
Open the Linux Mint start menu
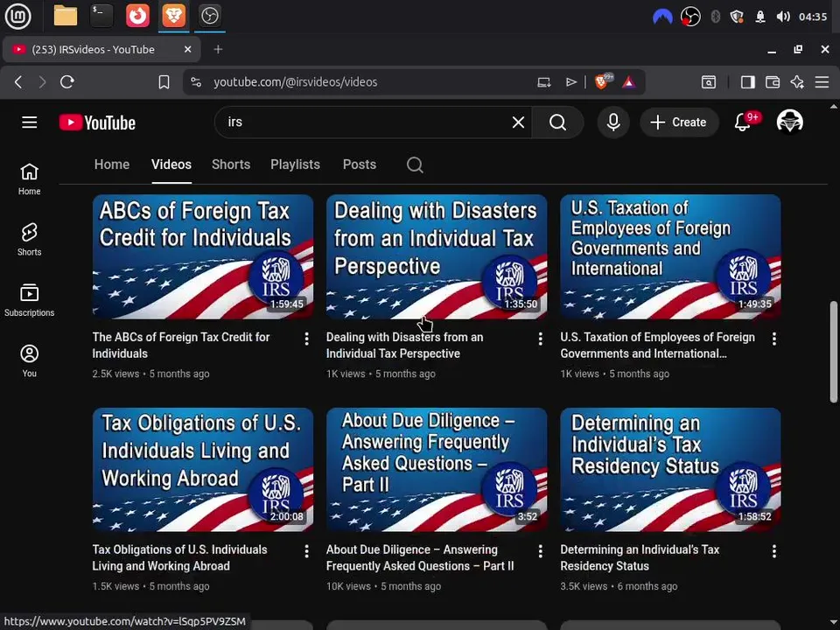(x=17, y=16)
